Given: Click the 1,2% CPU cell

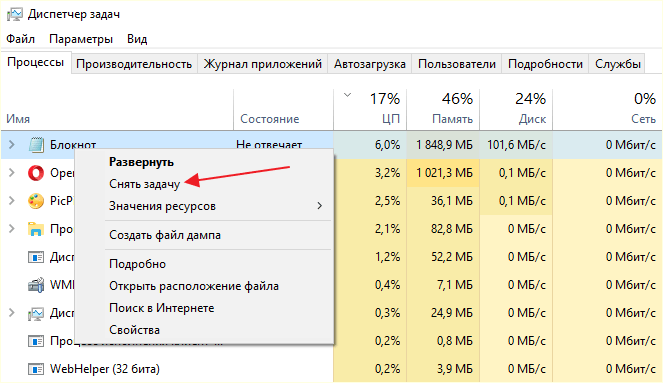Looking at the screenshot, I should [370, 257].
